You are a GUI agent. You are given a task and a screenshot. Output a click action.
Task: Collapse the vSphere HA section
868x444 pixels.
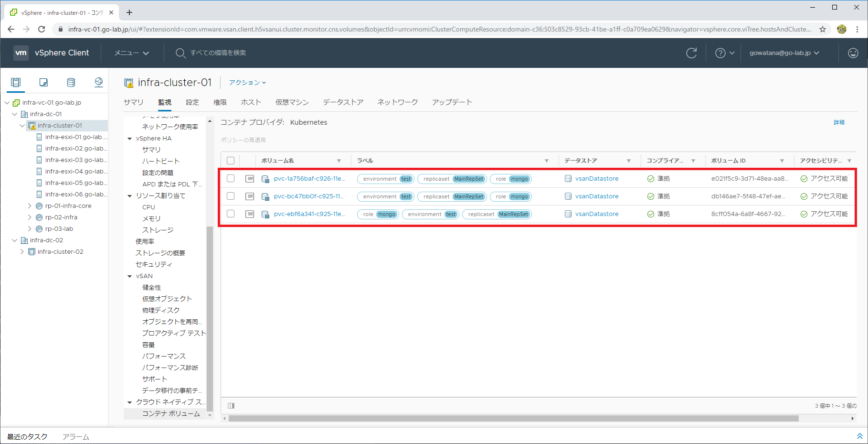point(129,139)
